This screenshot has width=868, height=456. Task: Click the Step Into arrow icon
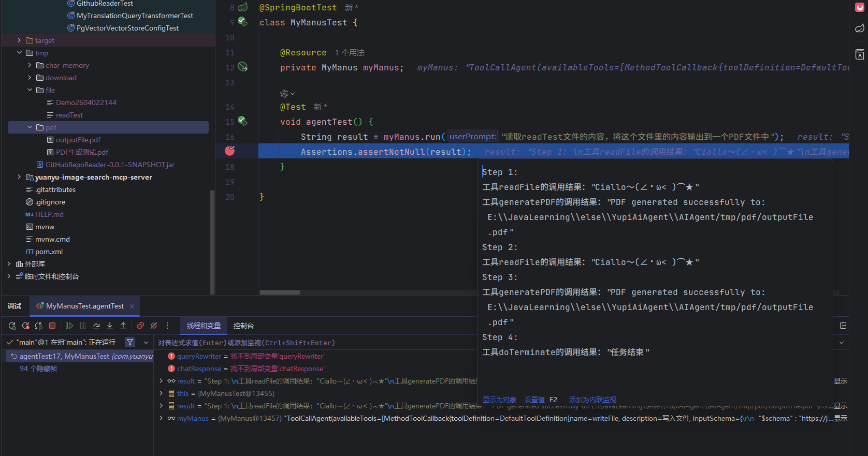110,326
